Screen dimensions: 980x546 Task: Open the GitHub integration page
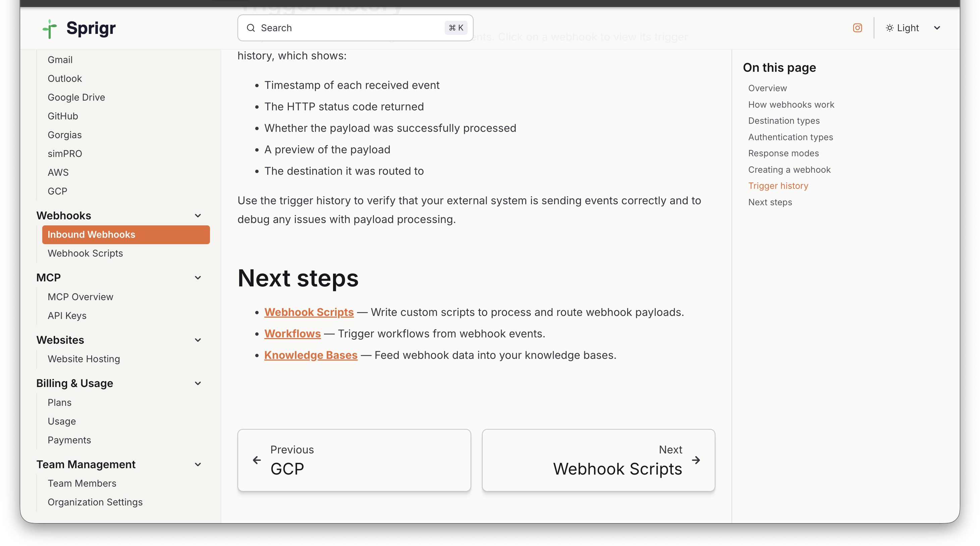63,116
